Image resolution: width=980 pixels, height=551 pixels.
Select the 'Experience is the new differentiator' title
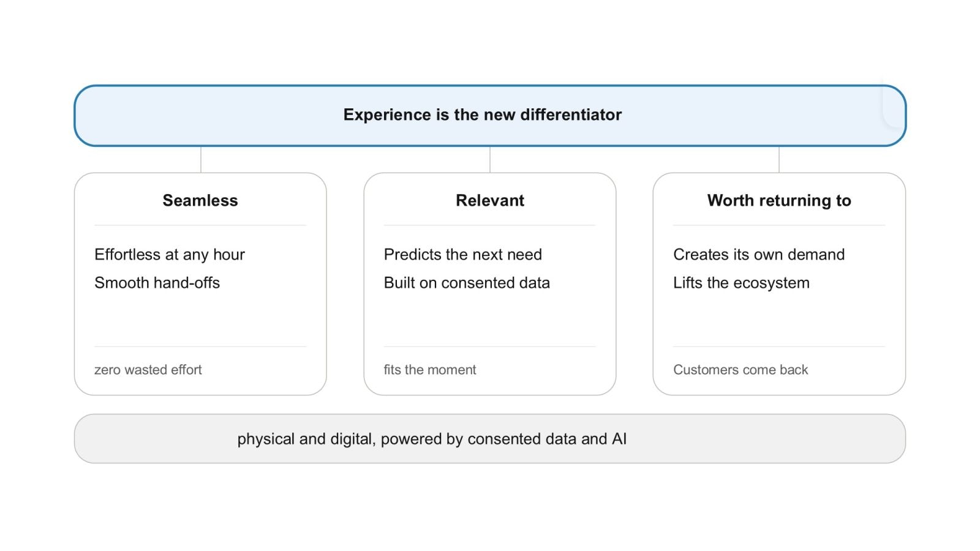pos(482,115)
